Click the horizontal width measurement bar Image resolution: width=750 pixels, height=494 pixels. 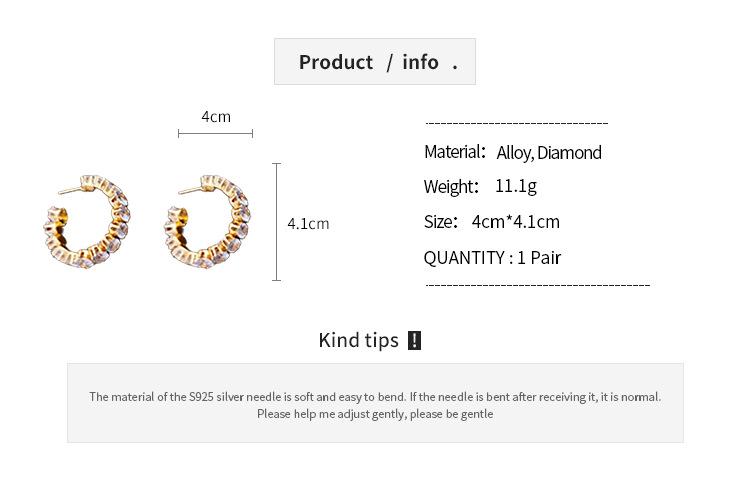coord(215,133)
